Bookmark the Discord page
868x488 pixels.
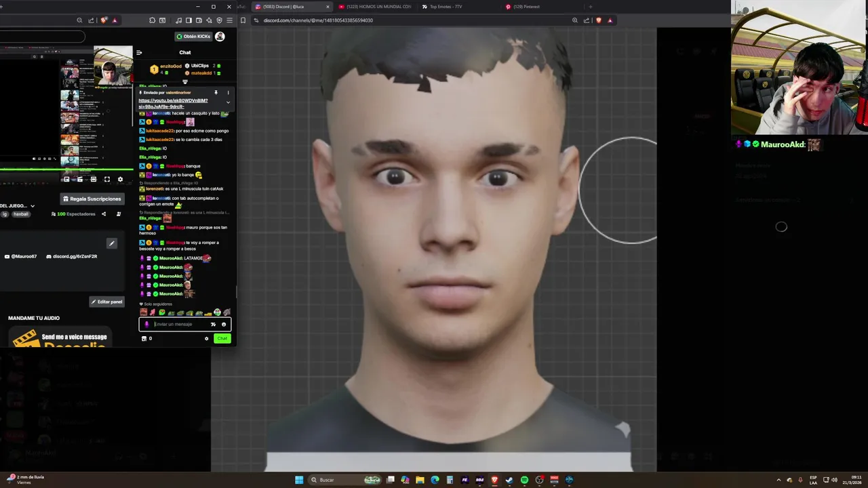tap(243, 20)
